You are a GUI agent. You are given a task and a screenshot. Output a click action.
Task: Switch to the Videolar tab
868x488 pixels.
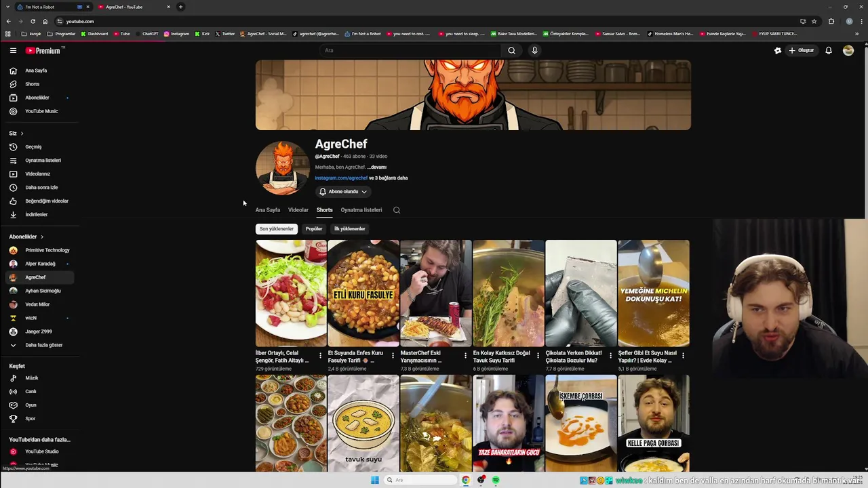(298, 210)
